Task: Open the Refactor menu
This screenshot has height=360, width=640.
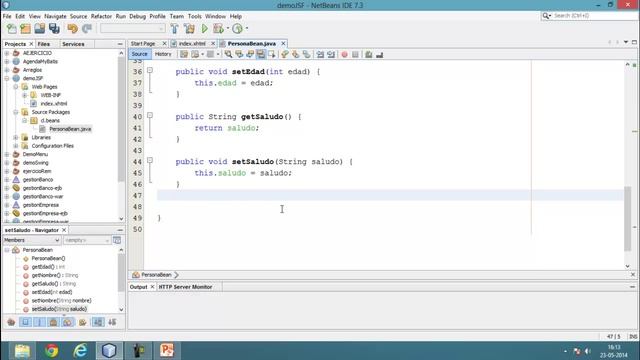Action: [x=101, y=16]
